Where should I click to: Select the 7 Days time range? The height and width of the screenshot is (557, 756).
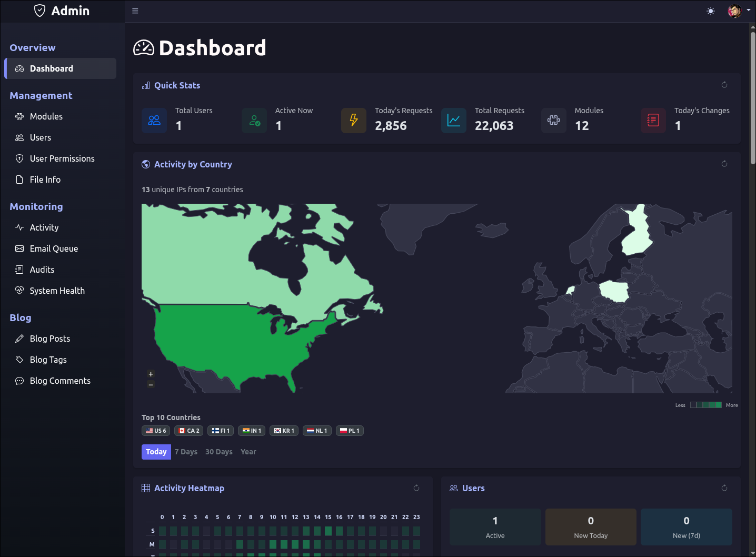click(186, 452)
